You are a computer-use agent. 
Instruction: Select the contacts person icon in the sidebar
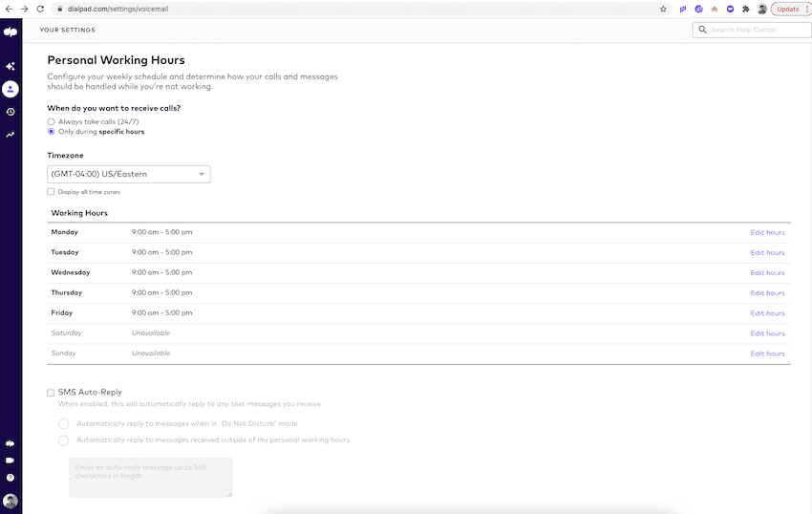point(11,90)
